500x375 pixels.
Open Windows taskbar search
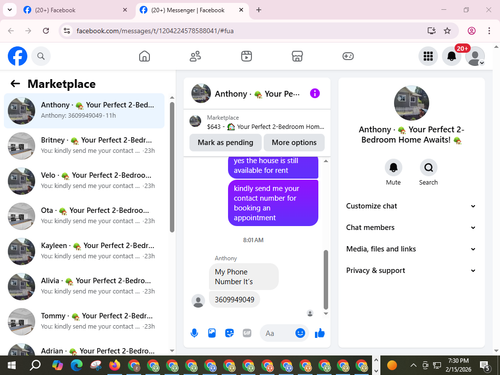35,365
